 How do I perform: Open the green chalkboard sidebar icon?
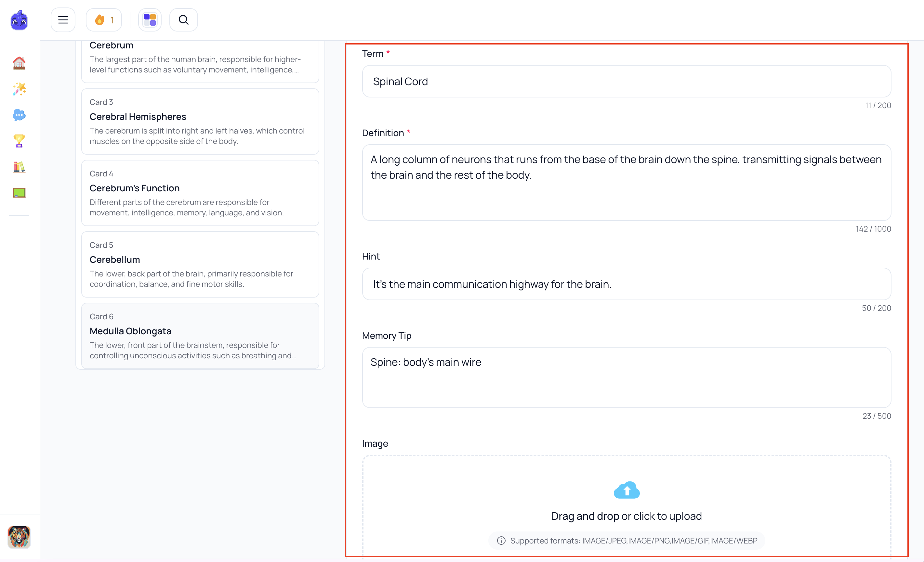(x=19, y=193)
